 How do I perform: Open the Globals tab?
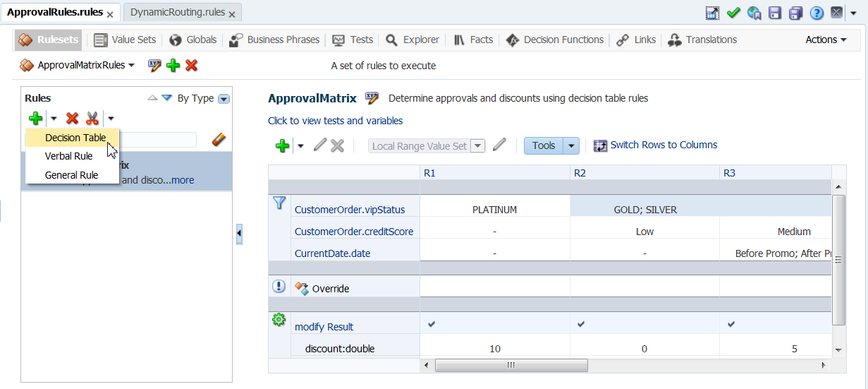pos(193,40)
